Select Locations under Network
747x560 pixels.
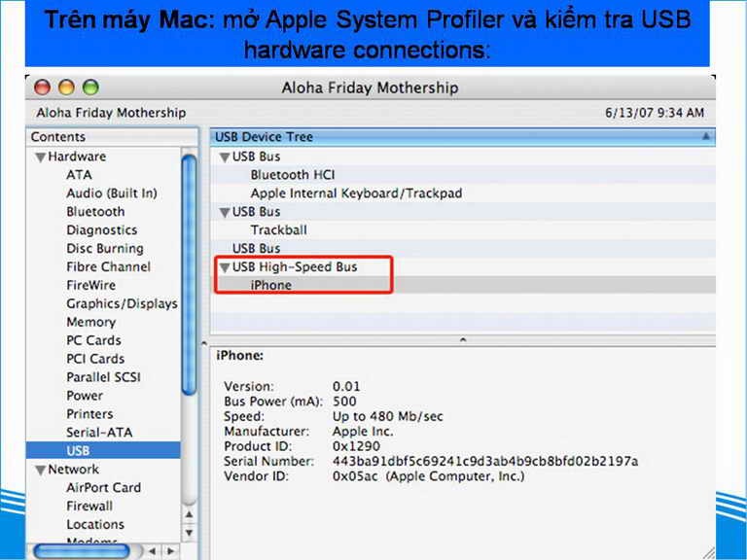coord(95,524)
